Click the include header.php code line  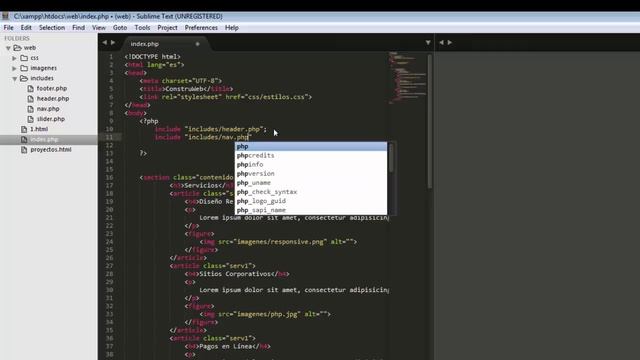coord(211,129)
